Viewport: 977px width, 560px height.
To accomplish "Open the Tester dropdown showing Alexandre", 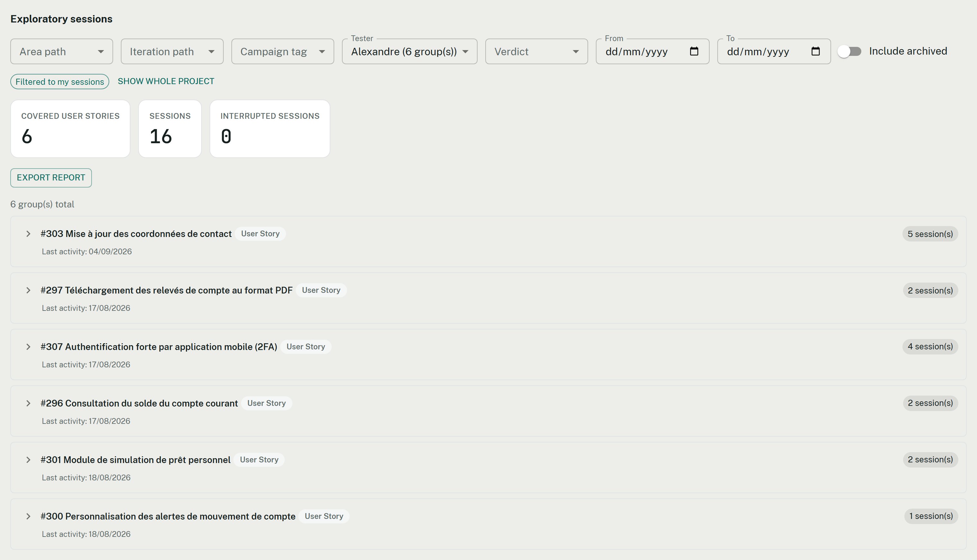I will pyautogui.click(x=409, y=51).
